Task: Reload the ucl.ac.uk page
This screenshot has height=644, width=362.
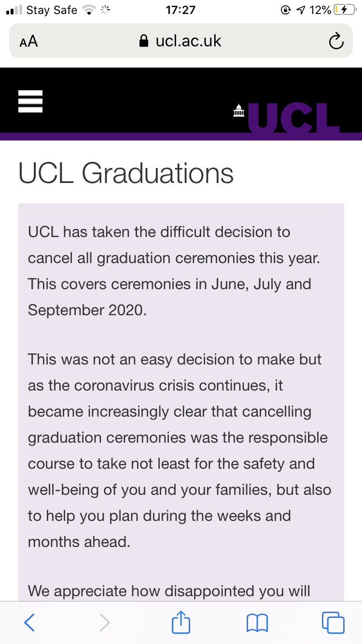Action: pos(336,42)
